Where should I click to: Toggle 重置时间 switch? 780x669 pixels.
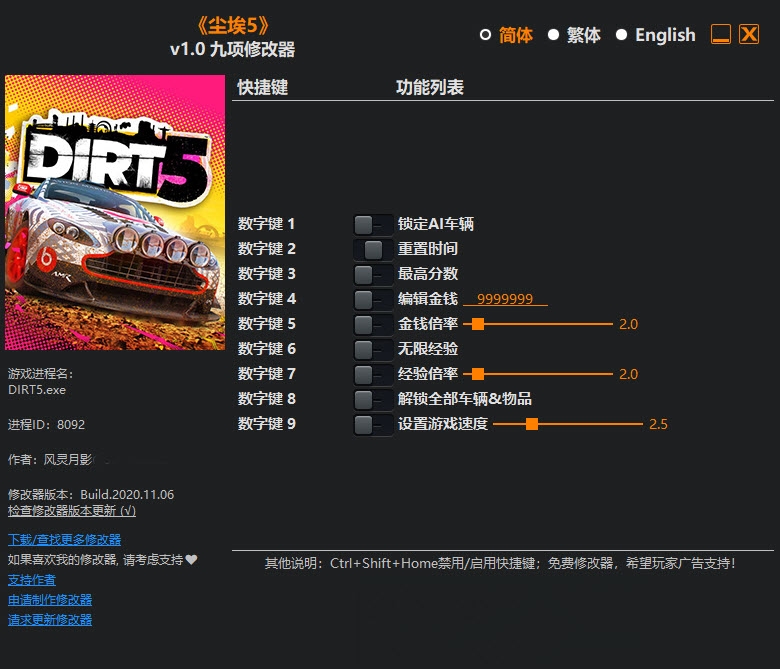tap(373, 250)
